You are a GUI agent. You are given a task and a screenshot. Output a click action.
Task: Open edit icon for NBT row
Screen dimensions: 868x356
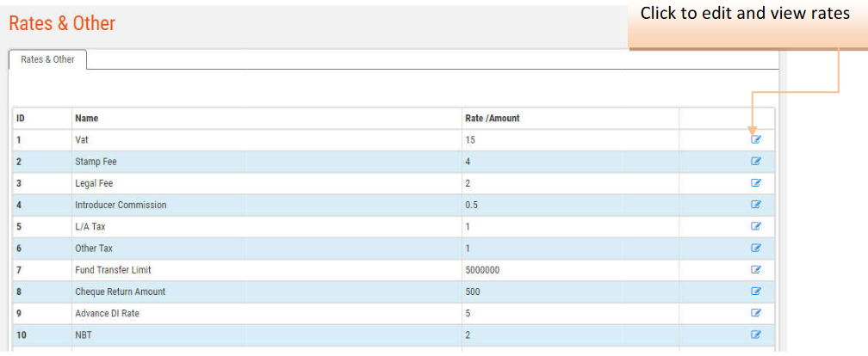pos(756,335)
